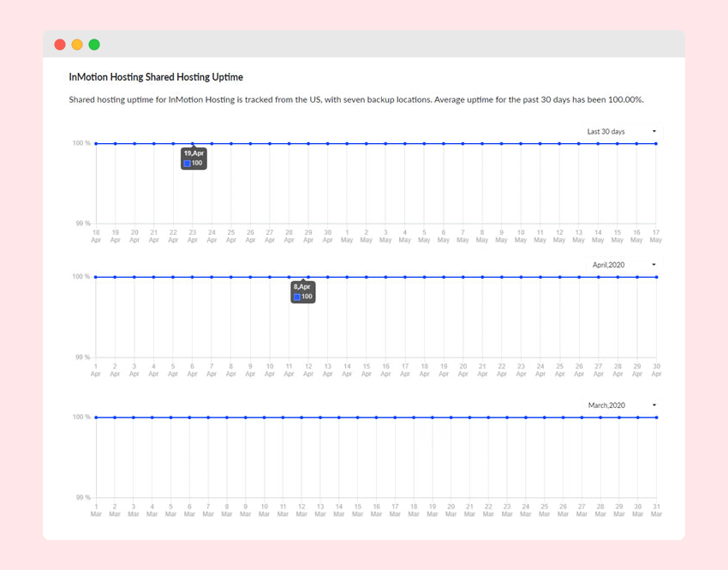Click the 1 Mar data point in March chart

click(96, 417)
